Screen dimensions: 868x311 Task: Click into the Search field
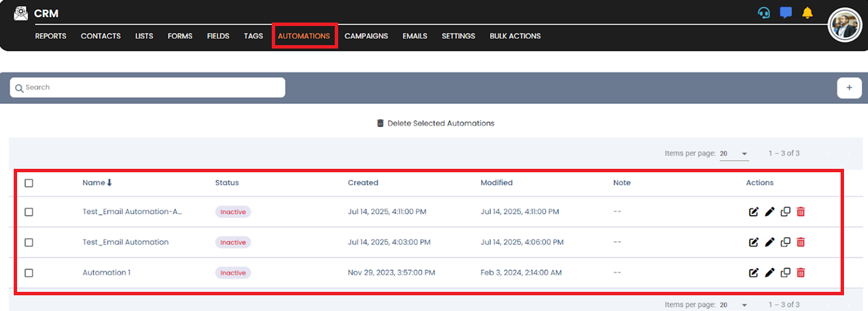[147, 87]
